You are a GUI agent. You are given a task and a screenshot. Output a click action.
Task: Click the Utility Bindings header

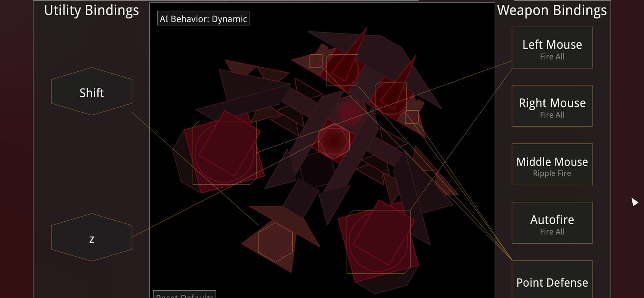[91, 10]
